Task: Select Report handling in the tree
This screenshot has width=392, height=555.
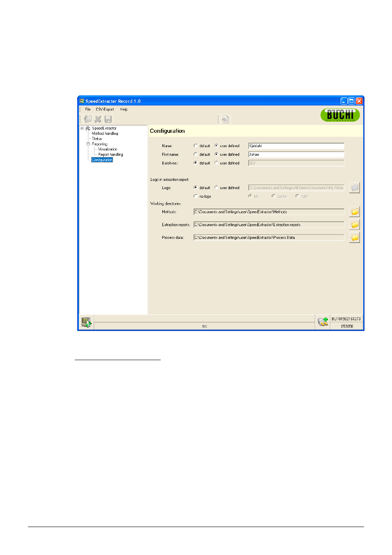Action: pyautogui.click(x=111, y=155)
